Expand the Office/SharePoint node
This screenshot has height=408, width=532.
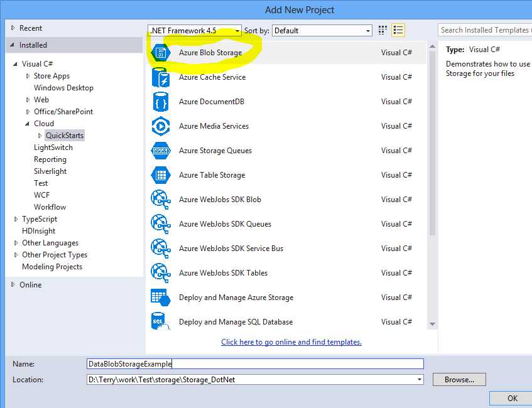pyautogui.click(x=28, y=112)
